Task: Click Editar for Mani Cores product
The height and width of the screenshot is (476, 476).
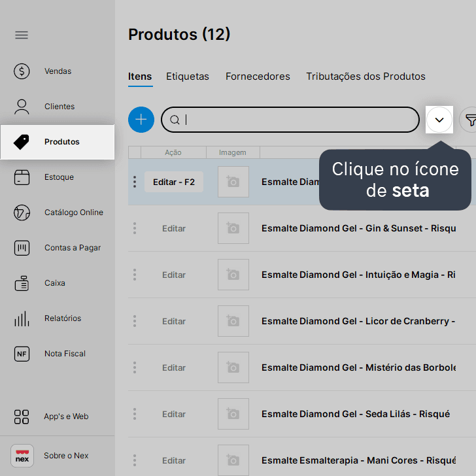Action: pos(174,461)
